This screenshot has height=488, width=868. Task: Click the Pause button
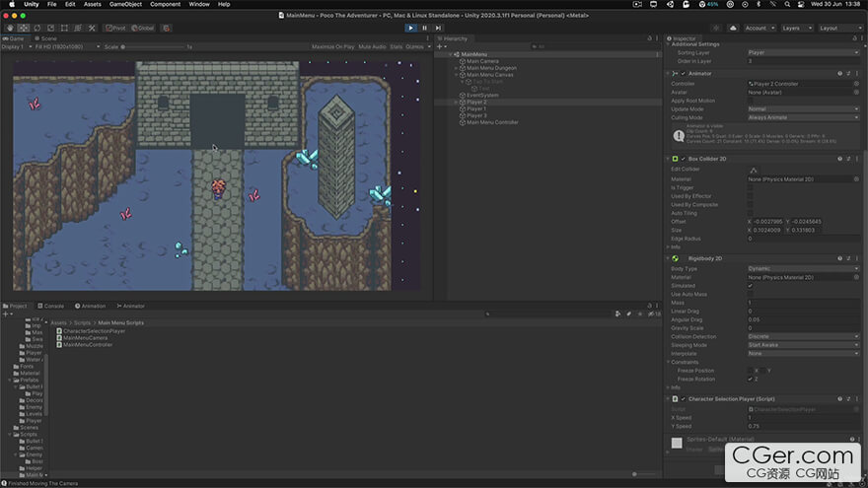click(424, 28)
